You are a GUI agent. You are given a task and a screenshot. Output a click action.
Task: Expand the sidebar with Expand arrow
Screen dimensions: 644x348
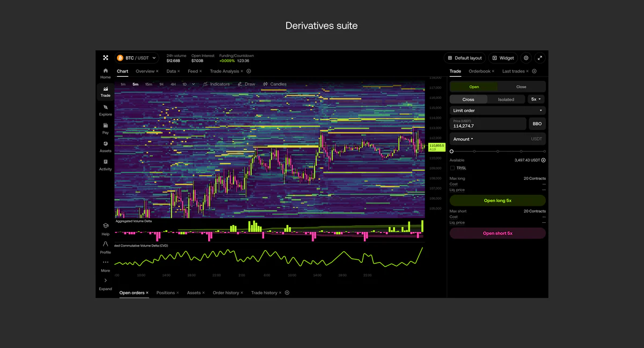tap(105, 284)
